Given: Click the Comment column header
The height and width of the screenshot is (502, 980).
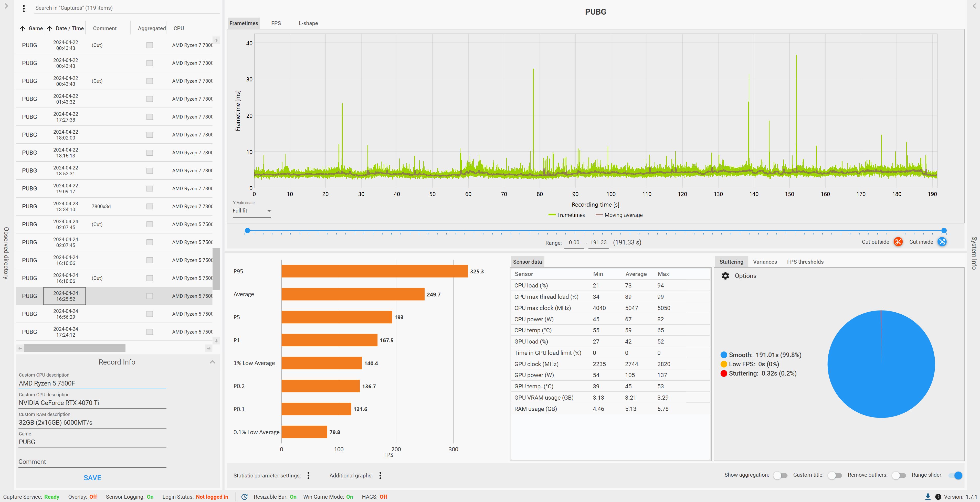Looking at the screenshot, I should pos(105,28).
